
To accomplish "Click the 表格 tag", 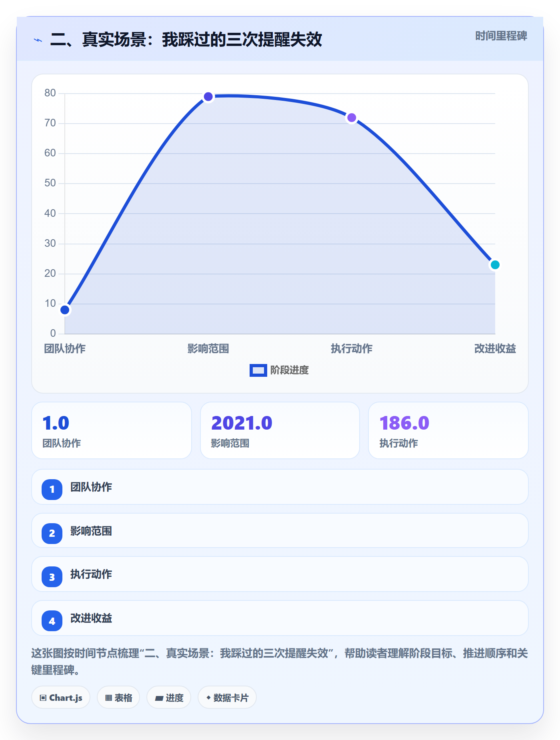I will coord(118,698).
